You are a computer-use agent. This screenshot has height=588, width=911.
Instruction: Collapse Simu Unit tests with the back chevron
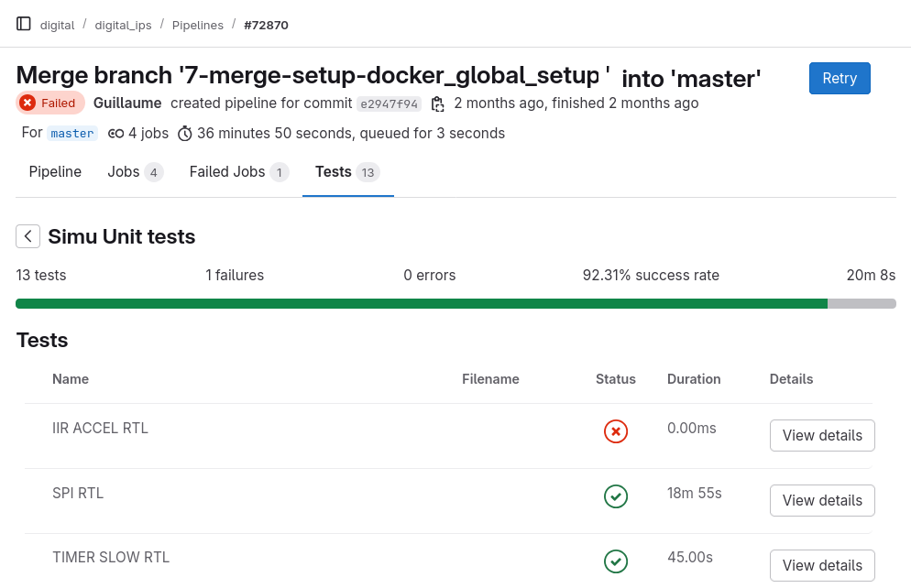tap(27, 235)
